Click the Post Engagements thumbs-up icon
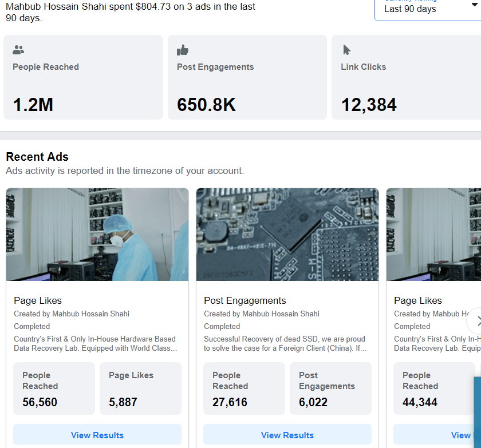Screen dimensions: 481x448 tap(183, 50)
